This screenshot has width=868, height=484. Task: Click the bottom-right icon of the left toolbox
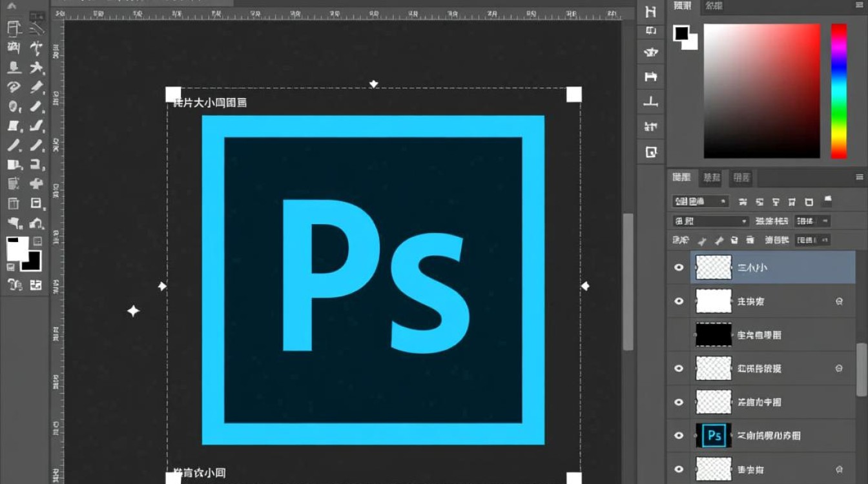pos(36,284)
